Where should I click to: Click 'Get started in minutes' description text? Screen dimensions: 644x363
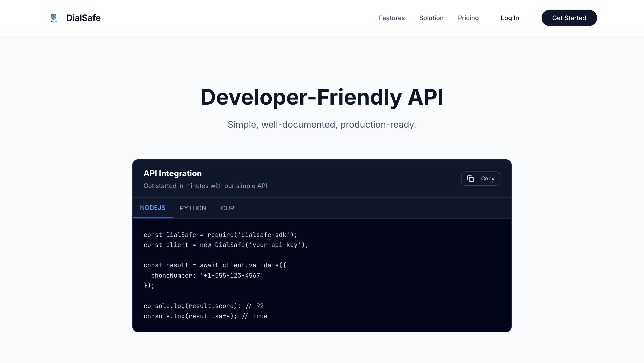(205, 186)
